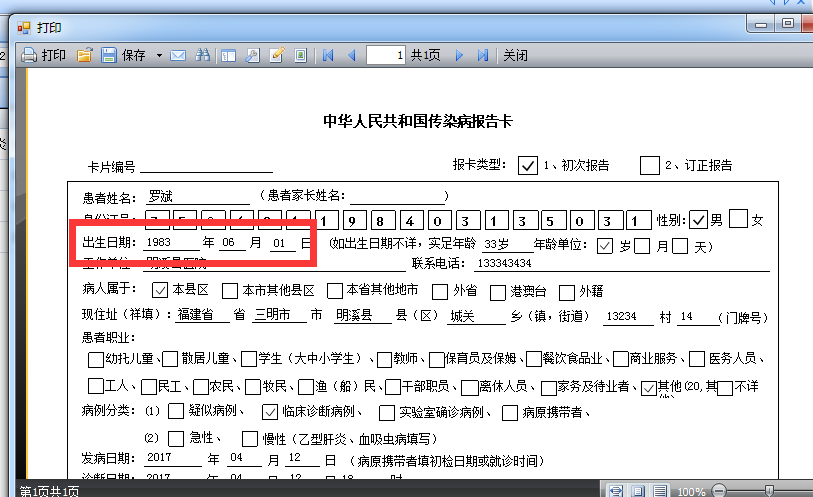Click the printer icon to print

[x=29, y=55]
